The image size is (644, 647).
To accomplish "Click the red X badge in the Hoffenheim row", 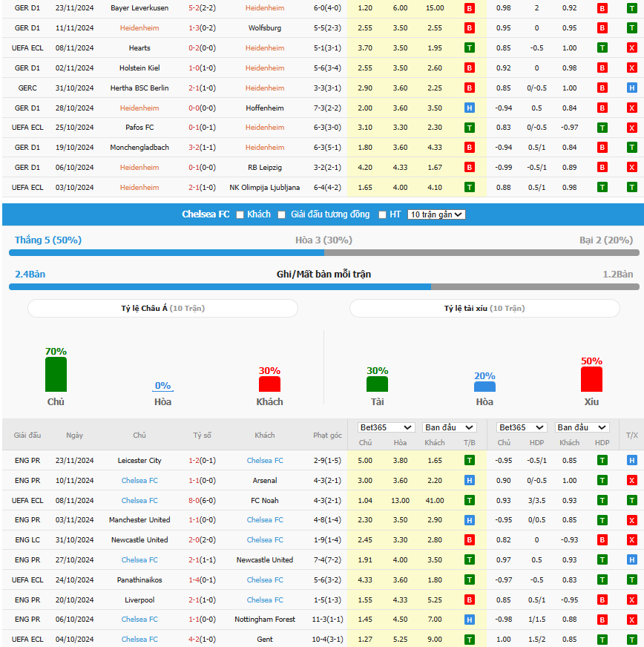I will point(631,108).
